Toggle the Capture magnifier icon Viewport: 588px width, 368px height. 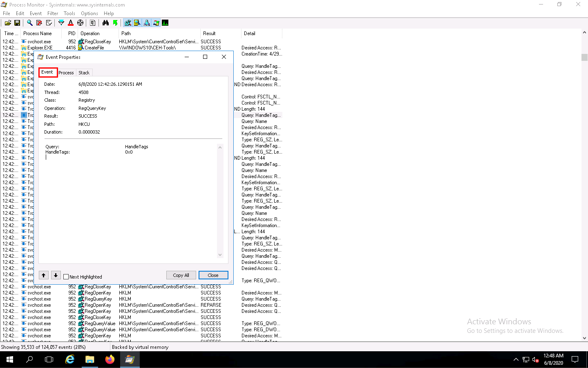pos(30,23)
